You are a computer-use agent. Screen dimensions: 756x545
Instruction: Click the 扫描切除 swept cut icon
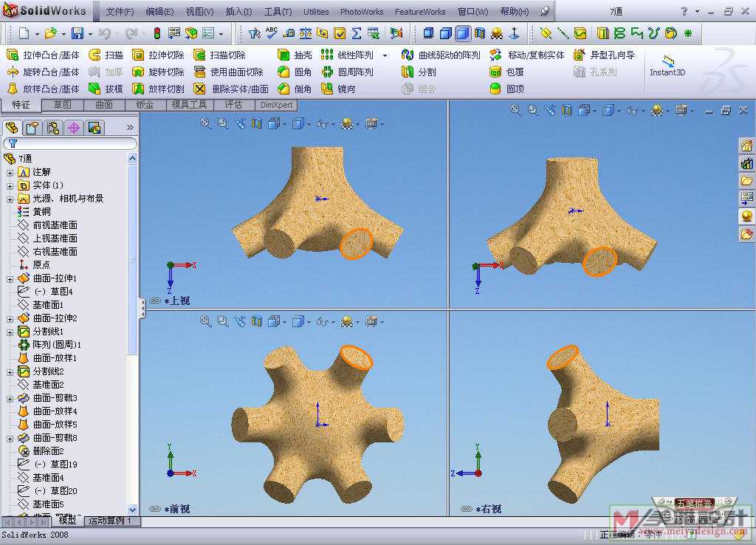pyautogui.click(x=199, y=55)
